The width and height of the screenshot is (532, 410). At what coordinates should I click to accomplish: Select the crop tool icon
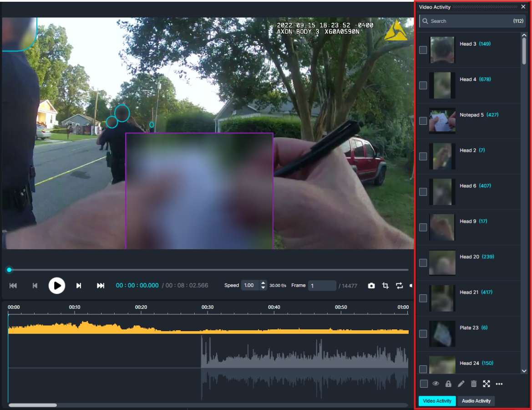(x=385, y=286)
